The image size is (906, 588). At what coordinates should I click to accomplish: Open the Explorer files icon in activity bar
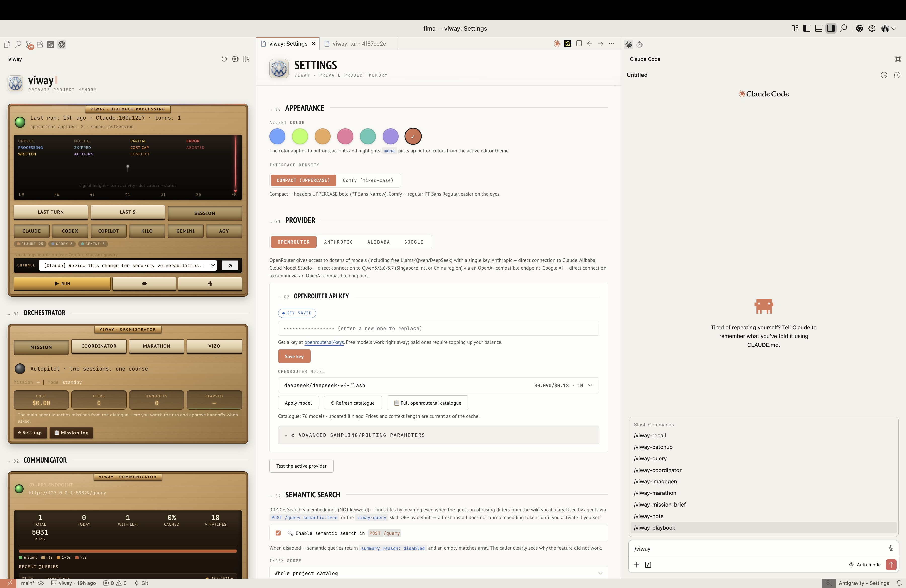(7, 45)
